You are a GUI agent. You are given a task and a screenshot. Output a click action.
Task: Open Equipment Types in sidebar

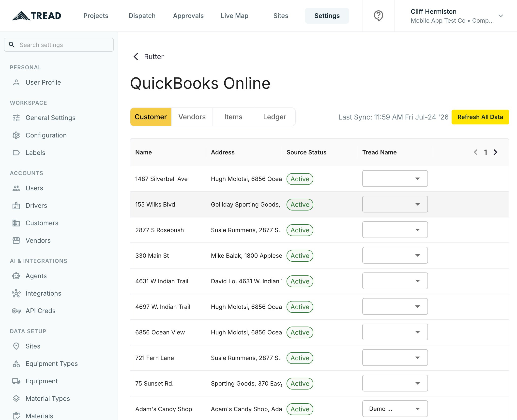52,364
